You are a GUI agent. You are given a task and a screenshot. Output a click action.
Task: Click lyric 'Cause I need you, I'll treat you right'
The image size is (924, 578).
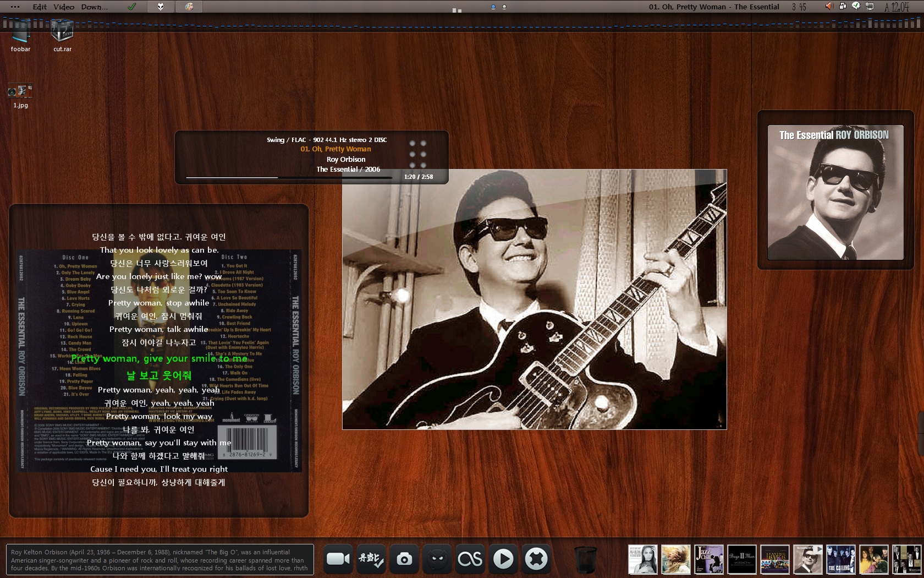tap(159, 469)
